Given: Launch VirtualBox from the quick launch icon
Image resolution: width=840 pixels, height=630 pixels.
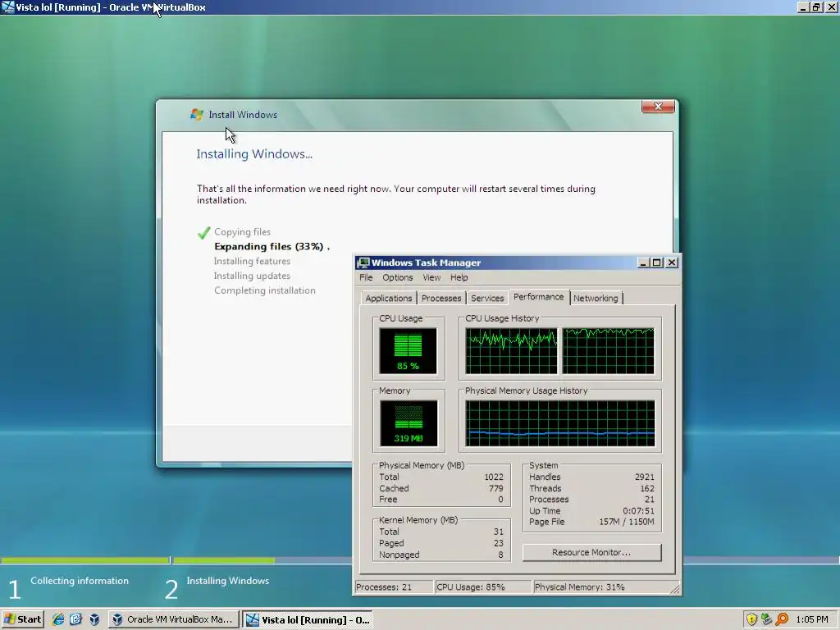Looking at the screenshot, I should point(94,619).
